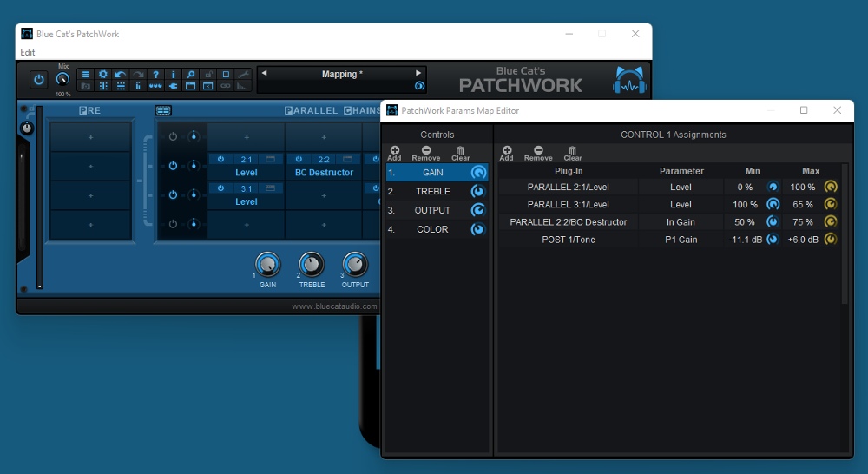Click the undo arrow in PatchWork toolbar
The image size is (868, 474).
point(120,74)
